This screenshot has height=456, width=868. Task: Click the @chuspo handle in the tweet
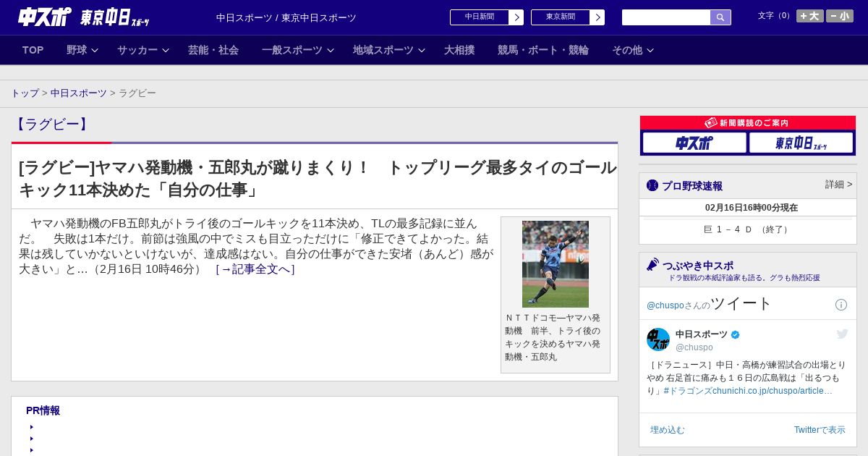694,347
